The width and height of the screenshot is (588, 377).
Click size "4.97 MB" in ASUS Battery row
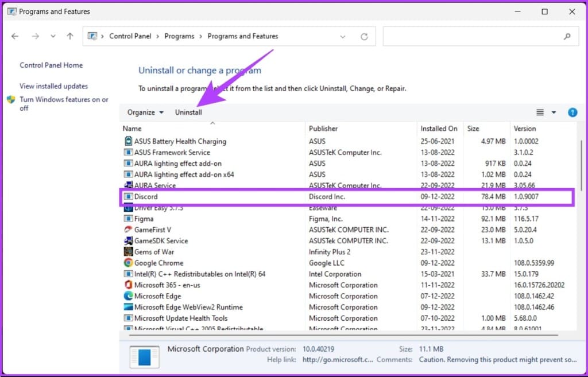coord(493,141)
